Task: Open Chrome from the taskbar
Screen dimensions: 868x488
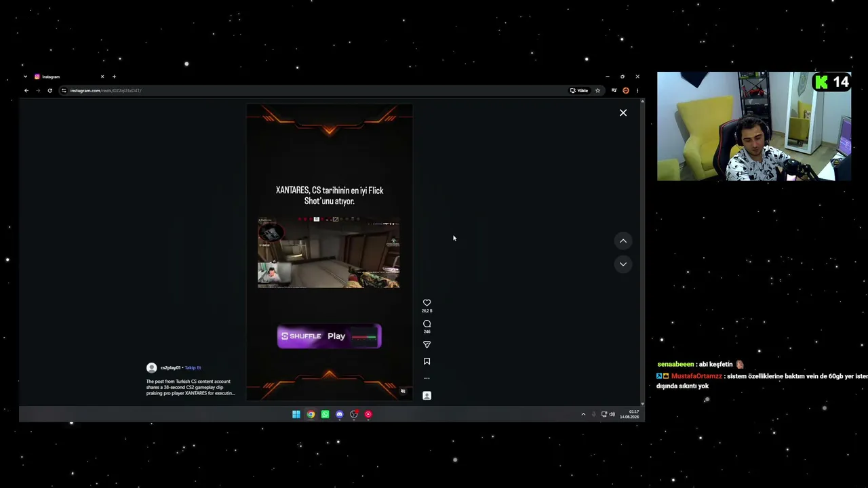Action: 311,414
